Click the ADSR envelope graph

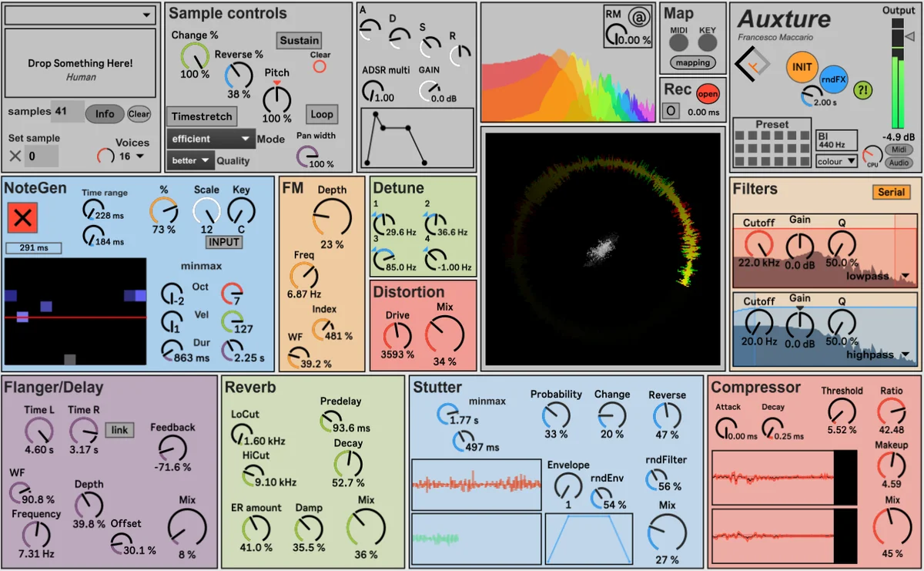(417, 139)
